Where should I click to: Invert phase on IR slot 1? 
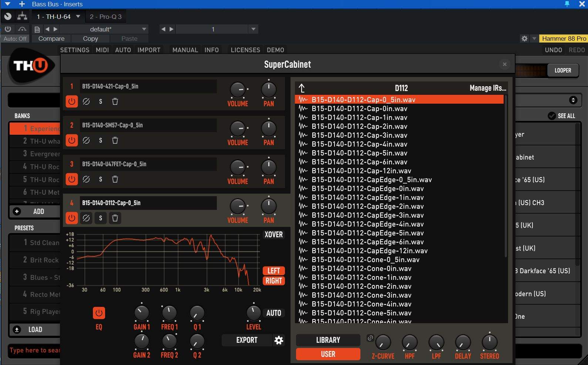tap(86, 101)
